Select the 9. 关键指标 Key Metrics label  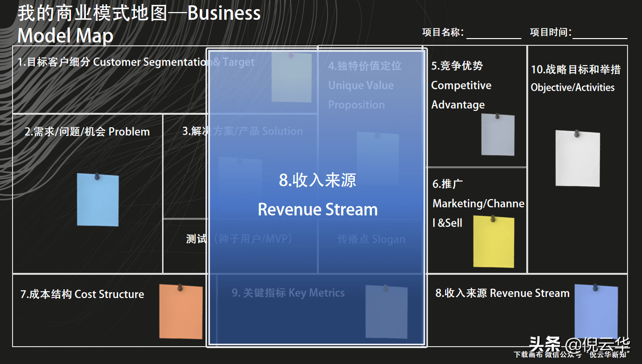288,293
